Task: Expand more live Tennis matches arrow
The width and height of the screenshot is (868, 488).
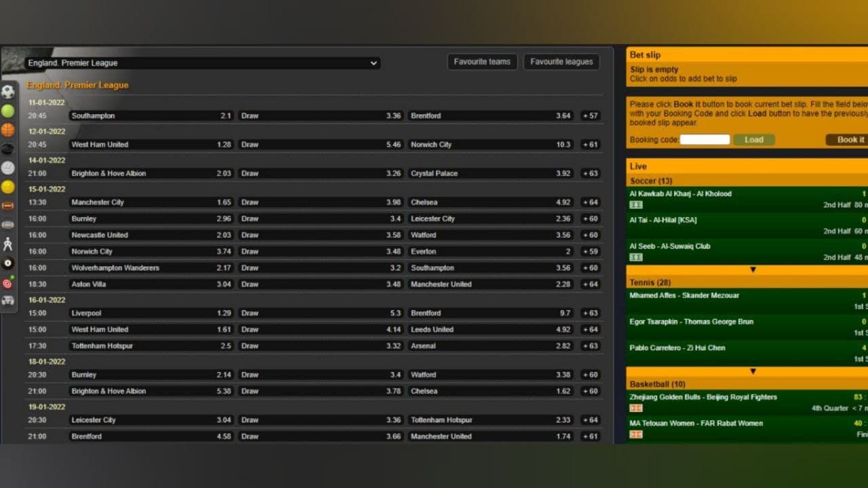Action: click(751, 371)
